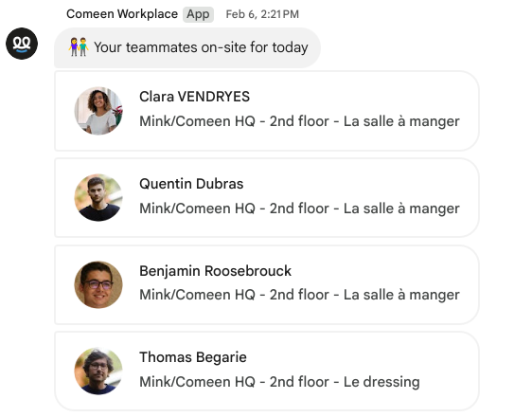Open the Clara VENDRYES teammate card
Image resolution: width=532 pixels, height=417 pixels.
click(267, 111)
